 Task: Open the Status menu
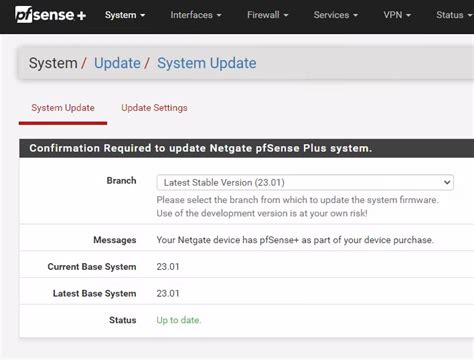coord(455,15)
